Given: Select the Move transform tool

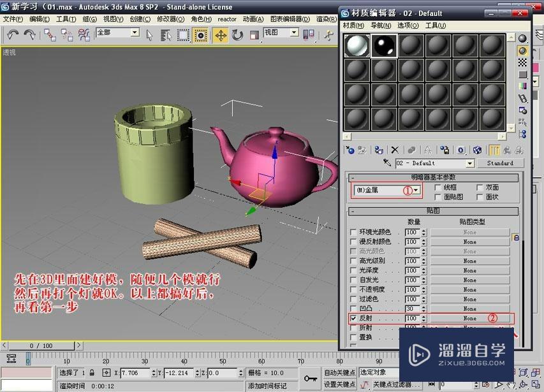Looking at the screenshot, I should (x=221, y=34).
